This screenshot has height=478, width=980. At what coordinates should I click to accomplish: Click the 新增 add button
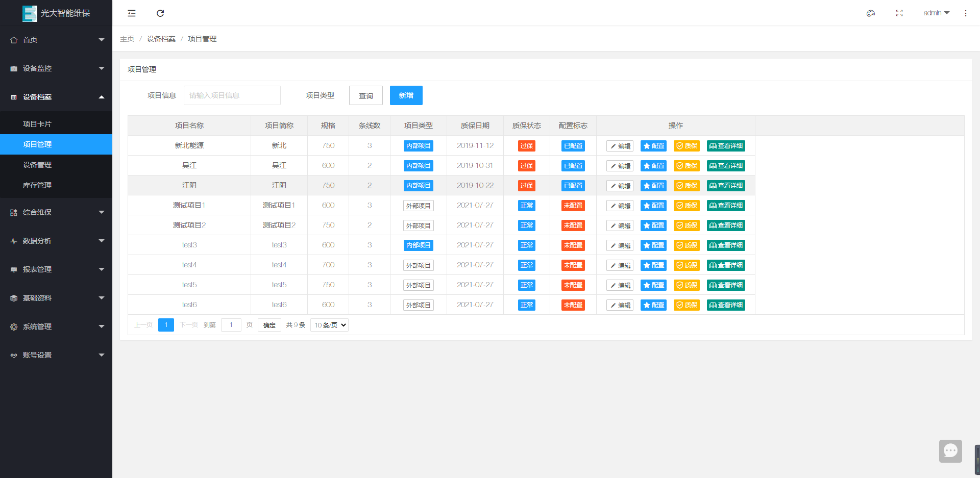pyautogui.click(x=406, y=95)
